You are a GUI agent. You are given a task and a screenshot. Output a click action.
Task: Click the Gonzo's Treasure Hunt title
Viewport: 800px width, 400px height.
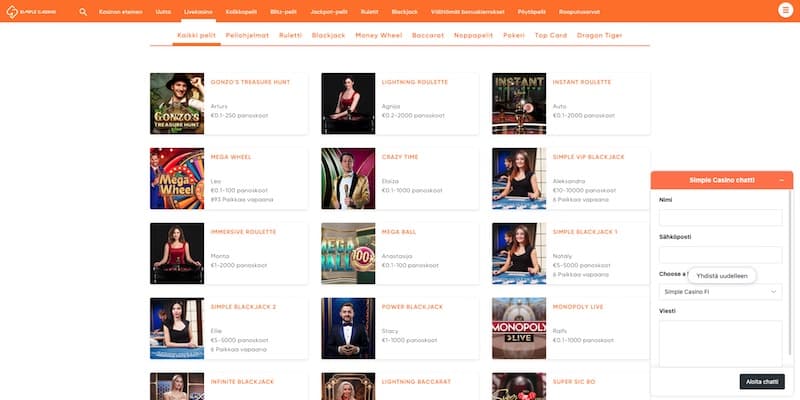[250, 82]
